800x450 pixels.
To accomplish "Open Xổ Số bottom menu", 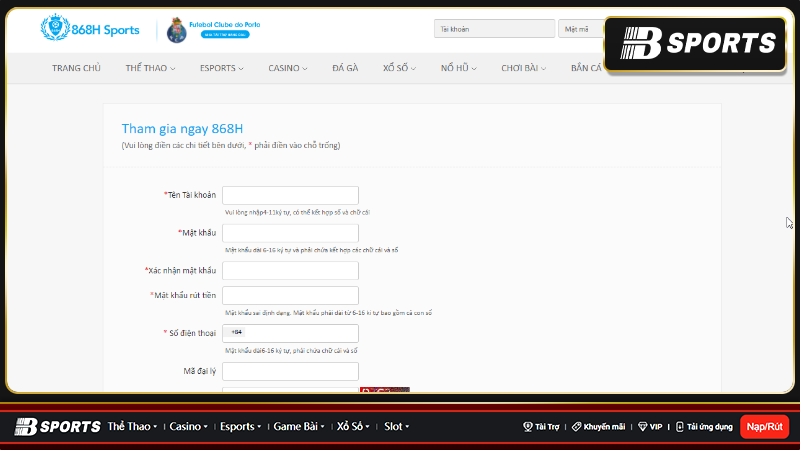I will click(353, 427).
